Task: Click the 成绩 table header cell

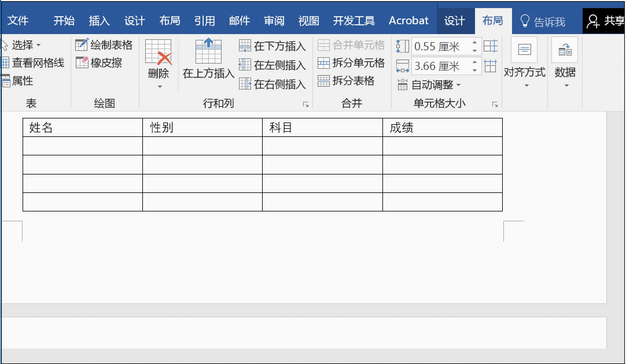Action: click(x=443, y=128)
